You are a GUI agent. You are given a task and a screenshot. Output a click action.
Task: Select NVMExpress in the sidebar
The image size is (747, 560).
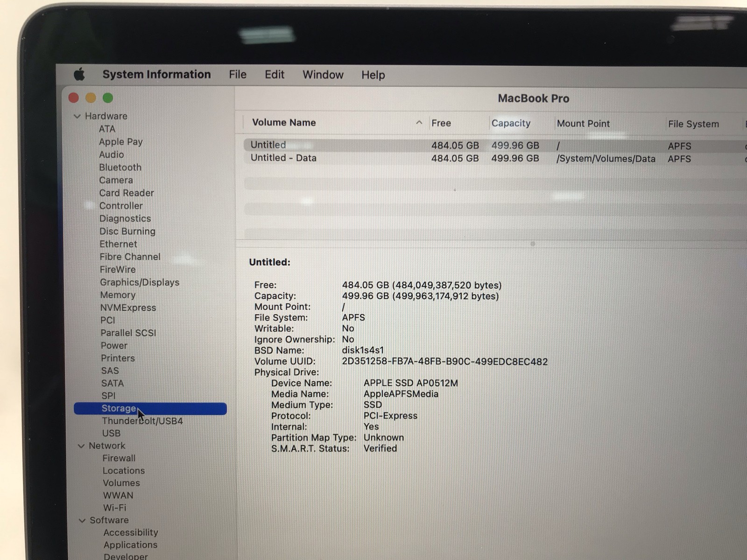pos(128,308)
